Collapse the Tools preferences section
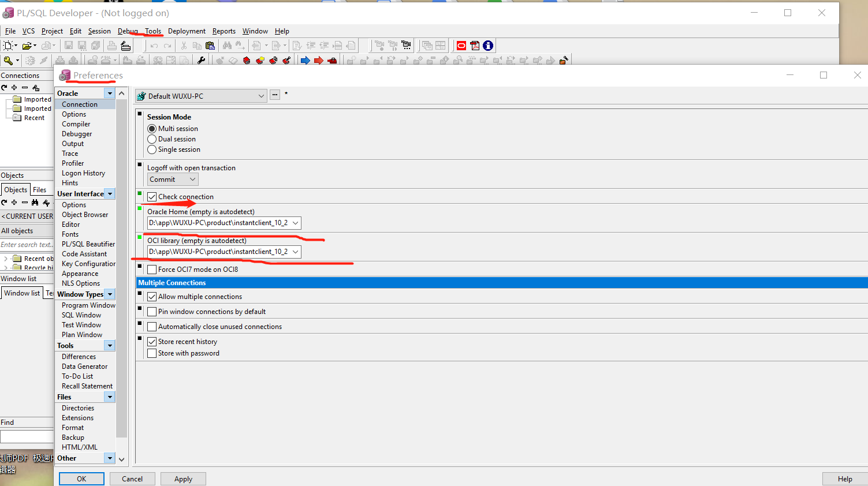Screen dimensions: 868x486 pos(110,346)
